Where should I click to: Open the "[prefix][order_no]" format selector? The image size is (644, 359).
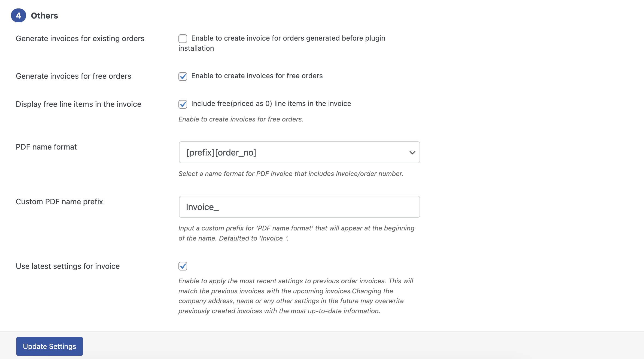click(x=299, y=152)
